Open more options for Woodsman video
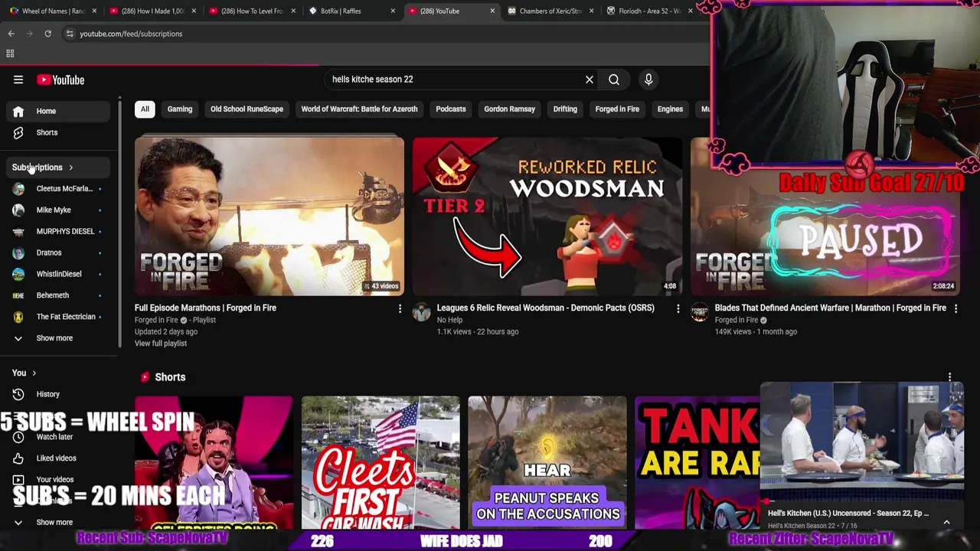 [678, 308]
